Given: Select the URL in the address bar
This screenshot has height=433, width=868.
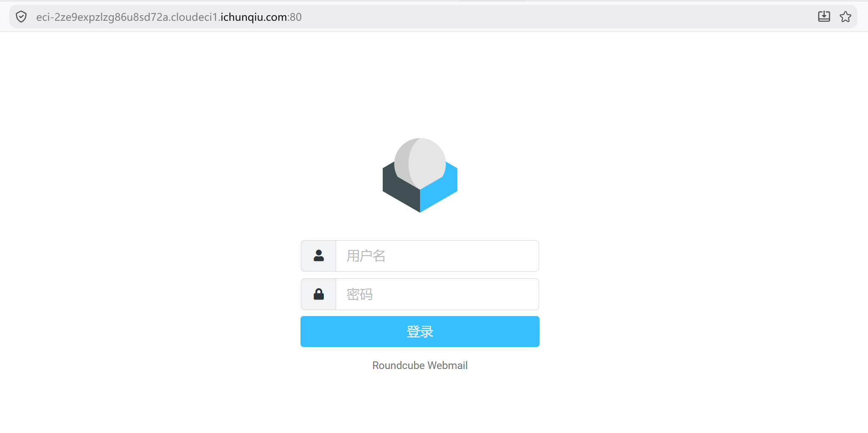Looking at the screenshot, I should (x=169, y=17).
